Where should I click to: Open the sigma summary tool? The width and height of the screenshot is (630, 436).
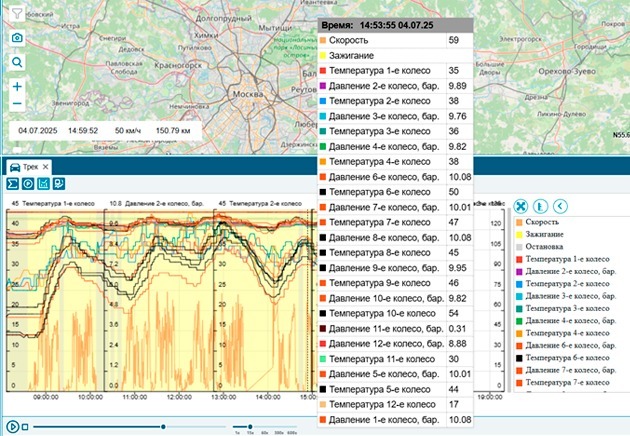[12, 184]
